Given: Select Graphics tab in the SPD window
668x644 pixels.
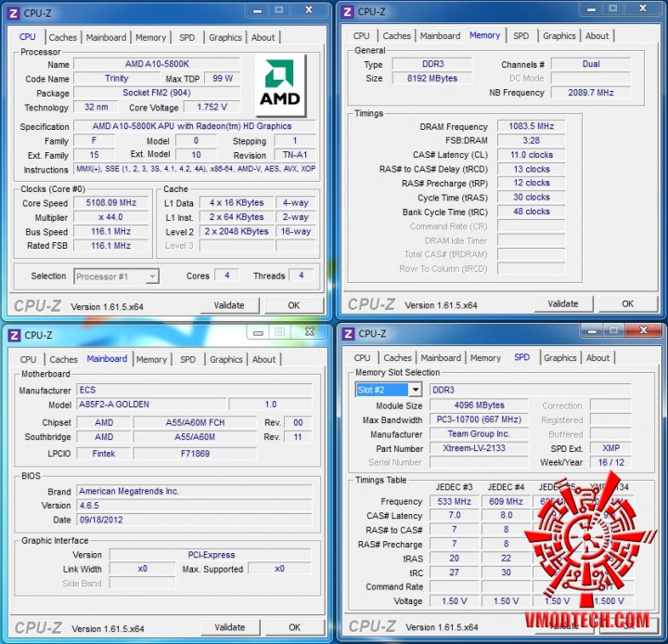Looking at the screenshot, I should pos(560,358).
